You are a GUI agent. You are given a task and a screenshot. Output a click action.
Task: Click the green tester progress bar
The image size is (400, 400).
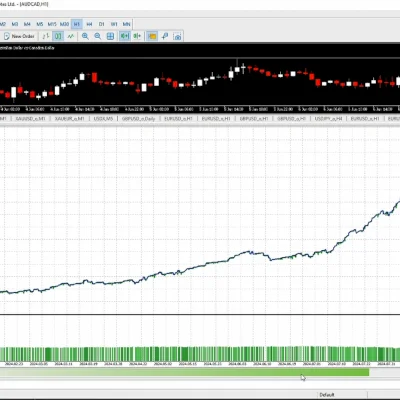(x=184, y=372)
